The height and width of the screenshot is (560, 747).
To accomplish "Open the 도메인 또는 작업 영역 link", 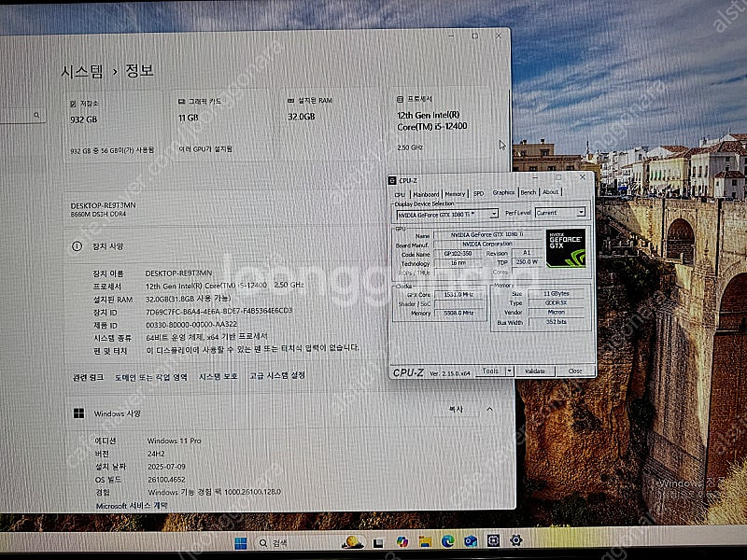I will (x=151, y=378).
